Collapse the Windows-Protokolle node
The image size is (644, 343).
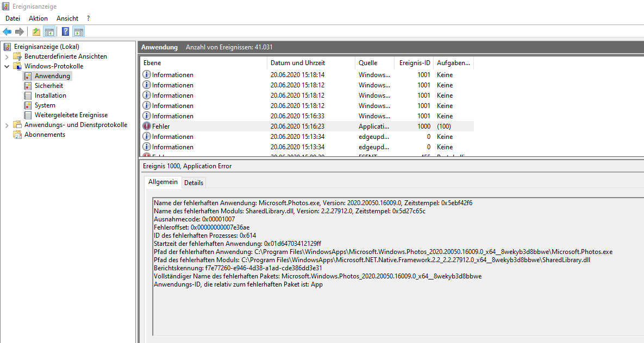coord(7,66)
